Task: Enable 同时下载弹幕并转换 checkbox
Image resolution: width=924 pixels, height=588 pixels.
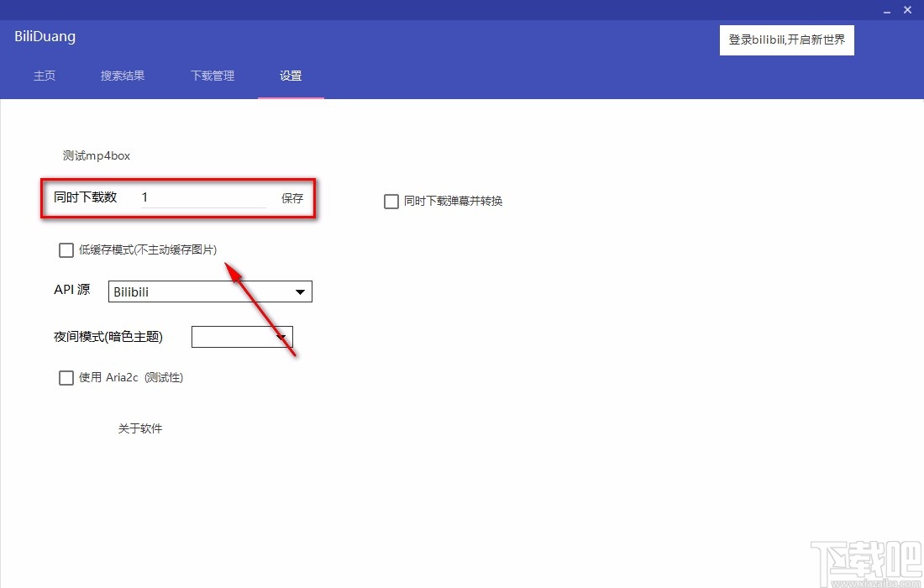Action: 391,202
